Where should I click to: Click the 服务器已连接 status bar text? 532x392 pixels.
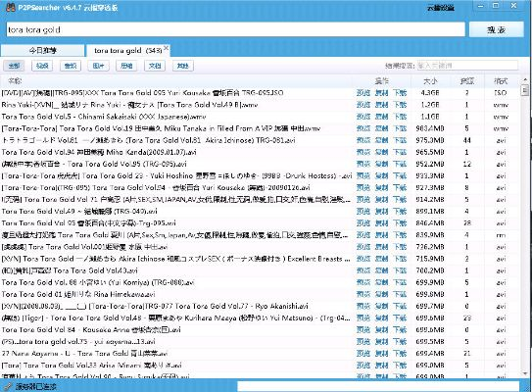coord(36,386)
